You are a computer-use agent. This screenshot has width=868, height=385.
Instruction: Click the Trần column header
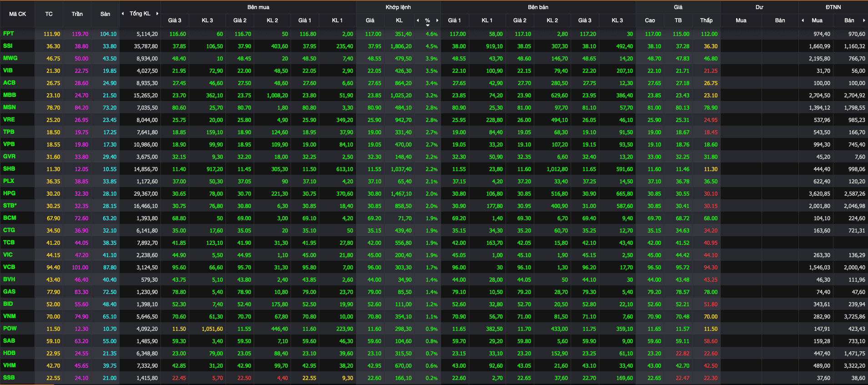[x=77, y=14]
